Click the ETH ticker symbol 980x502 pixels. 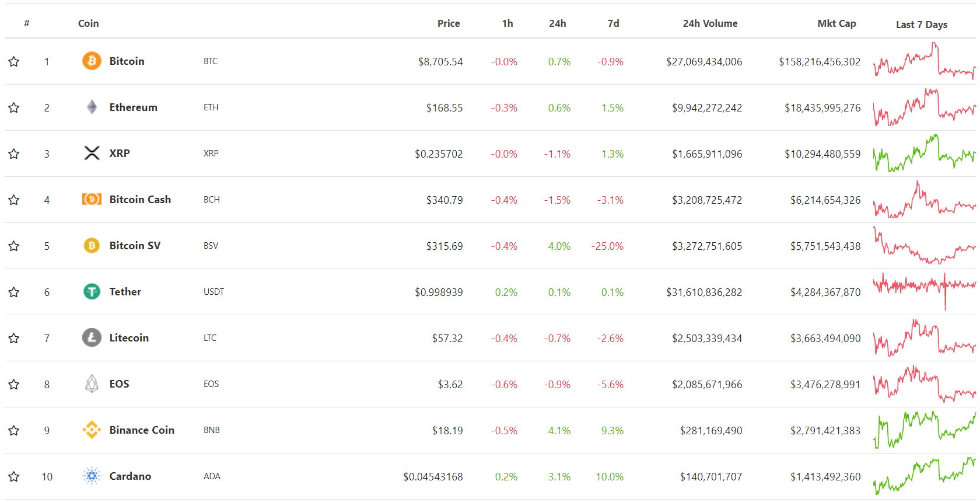coord(211,107)
